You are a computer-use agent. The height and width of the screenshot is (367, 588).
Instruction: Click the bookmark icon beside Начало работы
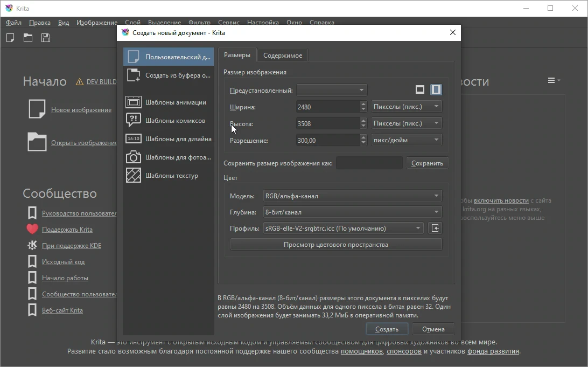(32, 278)
